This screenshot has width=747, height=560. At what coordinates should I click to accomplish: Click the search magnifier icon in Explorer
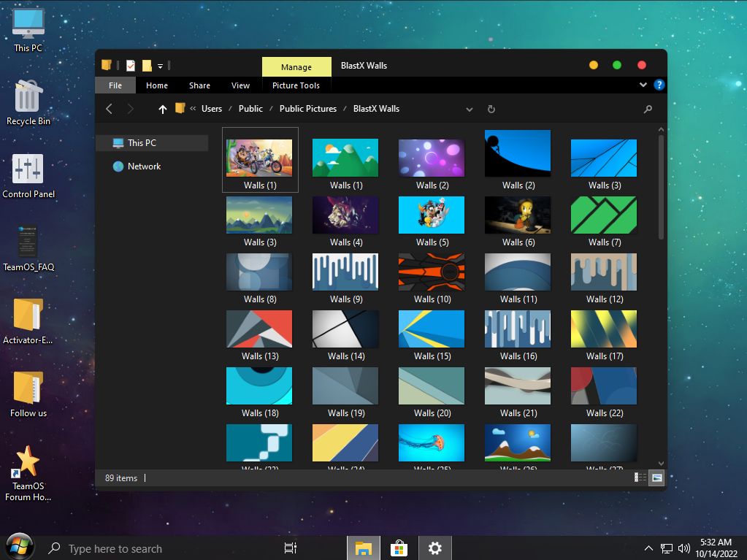648,109
